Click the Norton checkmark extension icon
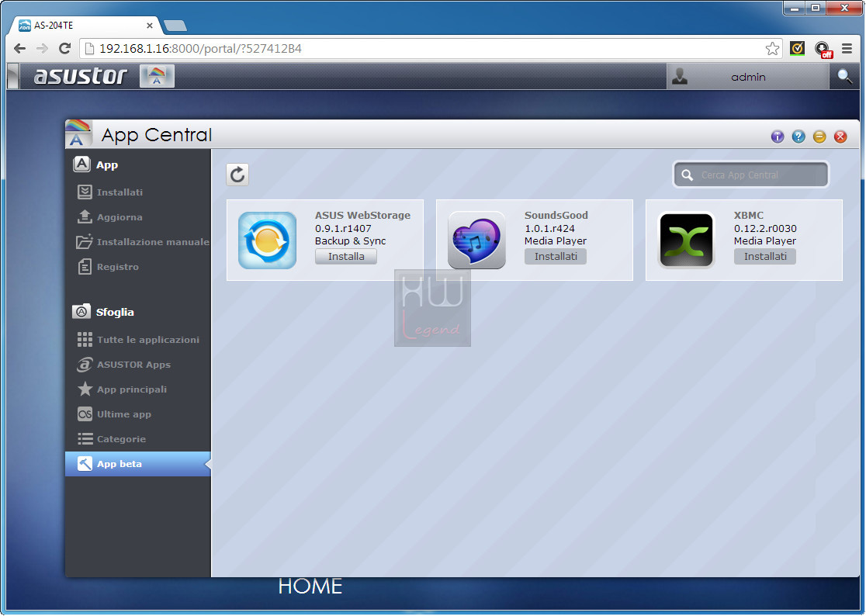866x616 pixels. pos(797,49)
